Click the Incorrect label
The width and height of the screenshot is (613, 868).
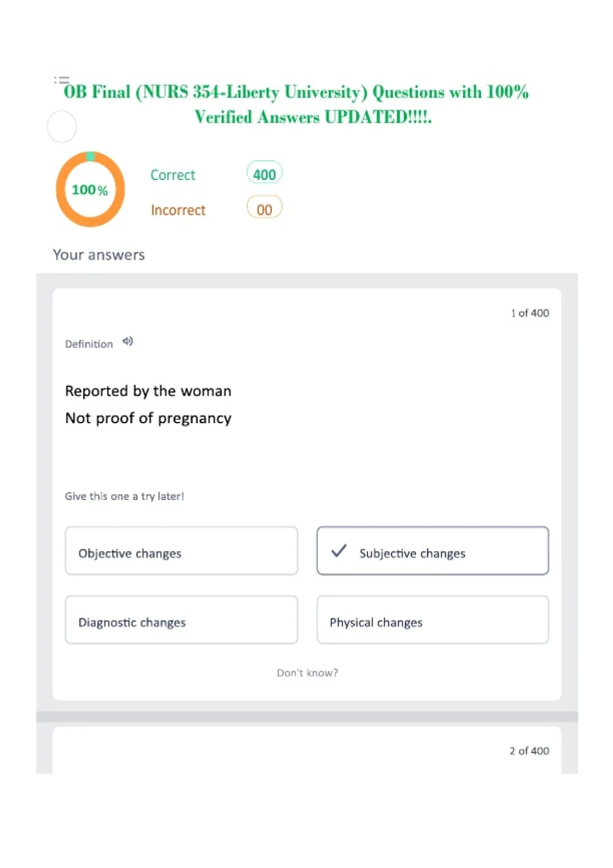(178, 210)
